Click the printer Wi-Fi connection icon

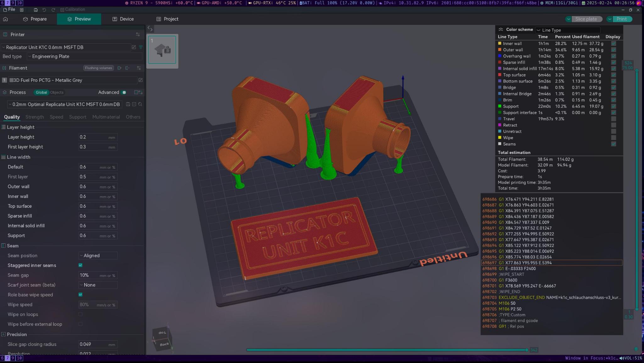click(x=141, y=47)
